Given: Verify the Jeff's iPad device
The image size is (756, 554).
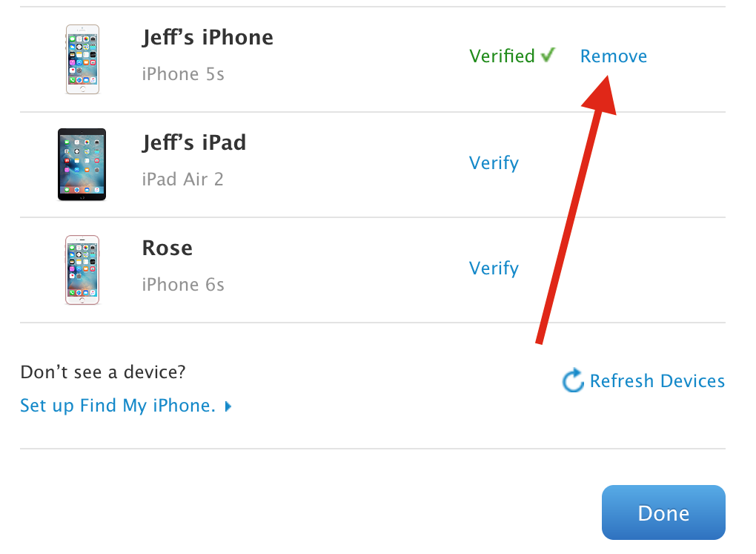Looking at the screenshot, I should point(494,163).
